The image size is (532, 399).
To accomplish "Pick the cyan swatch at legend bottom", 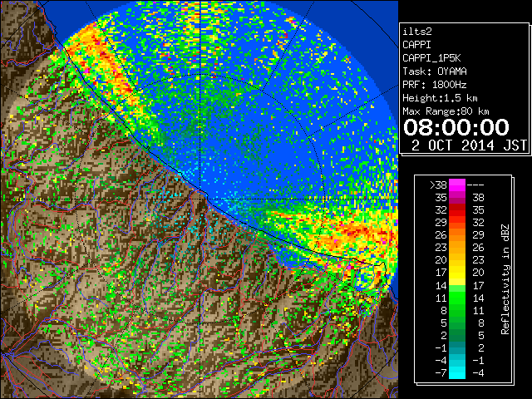I will 457,373.
